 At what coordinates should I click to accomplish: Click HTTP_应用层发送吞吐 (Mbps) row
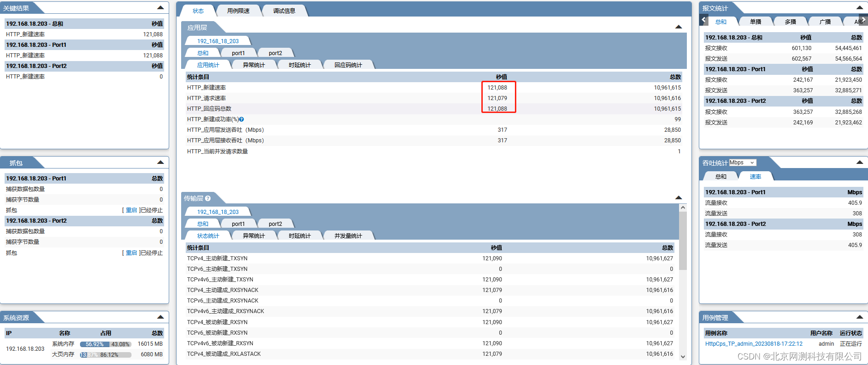(434, 130)
